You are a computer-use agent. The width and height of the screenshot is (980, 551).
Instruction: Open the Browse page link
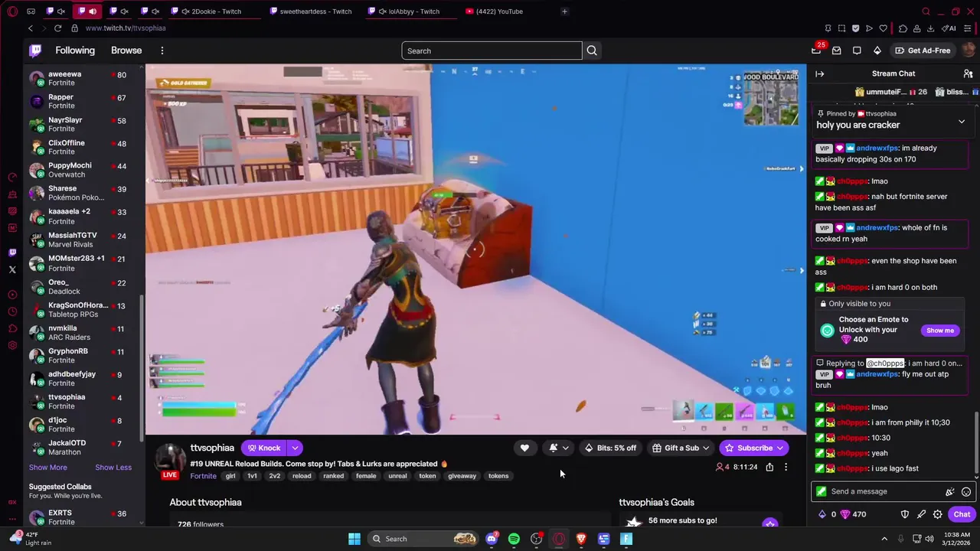tap(126, 51)
